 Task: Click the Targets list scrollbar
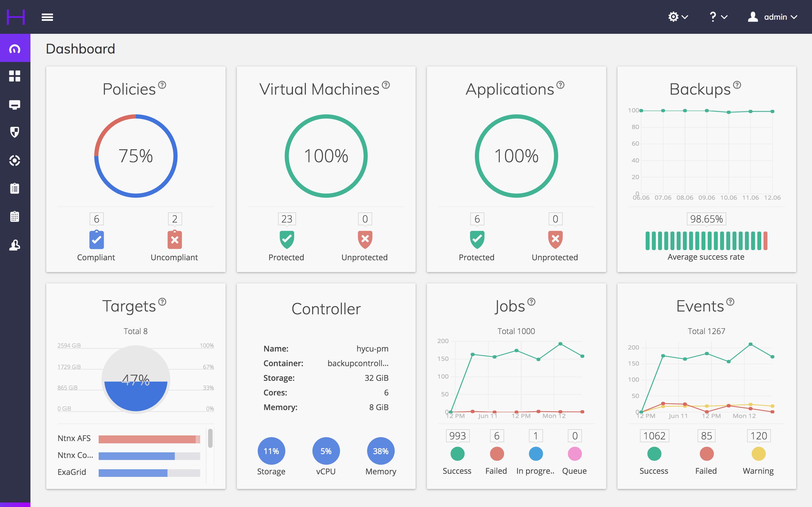tap(210, 438)
